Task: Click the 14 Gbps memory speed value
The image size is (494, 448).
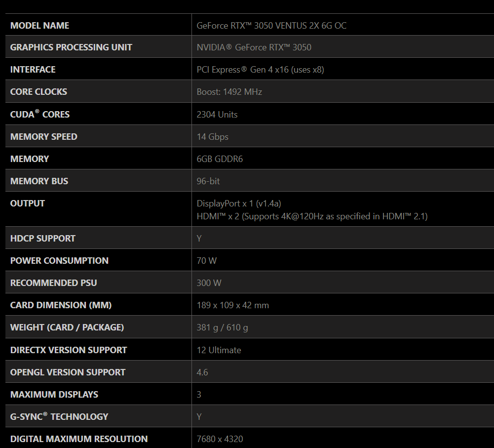Action: pos(212,137)
